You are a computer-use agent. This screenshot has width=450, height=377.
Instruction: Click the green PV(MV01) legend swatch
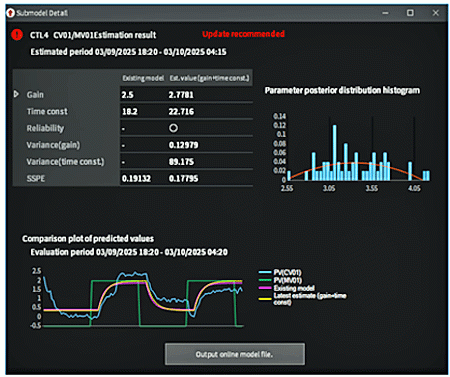265,280
